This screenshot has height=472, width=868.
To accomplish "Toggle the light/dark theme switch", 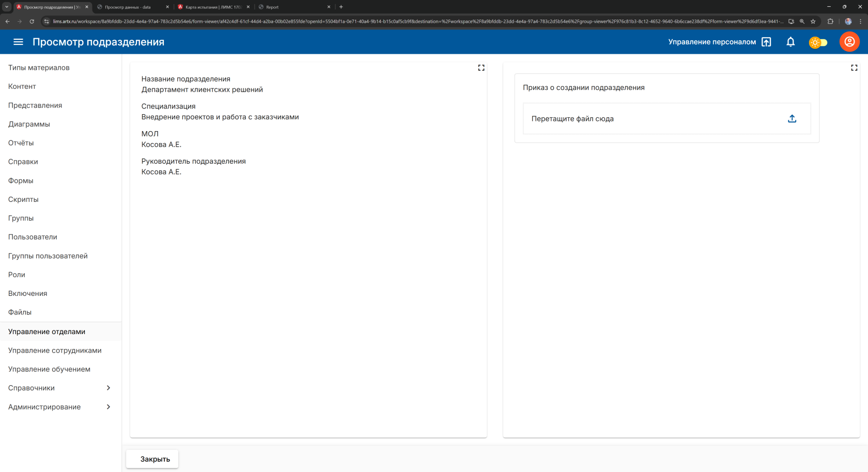I will 818,42.
